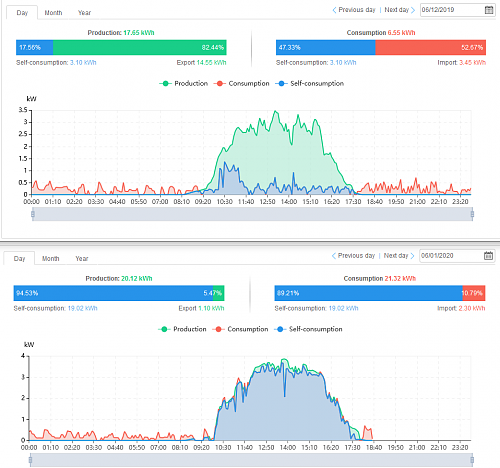
Task: Click the left handle of the upper range slider
Action: [33, 214]
